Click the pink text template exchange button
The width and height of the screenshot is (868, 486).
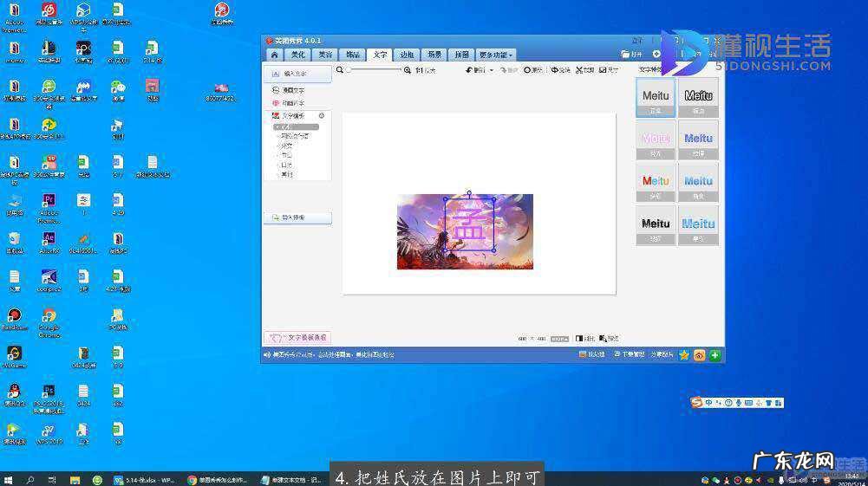[297, 338]
